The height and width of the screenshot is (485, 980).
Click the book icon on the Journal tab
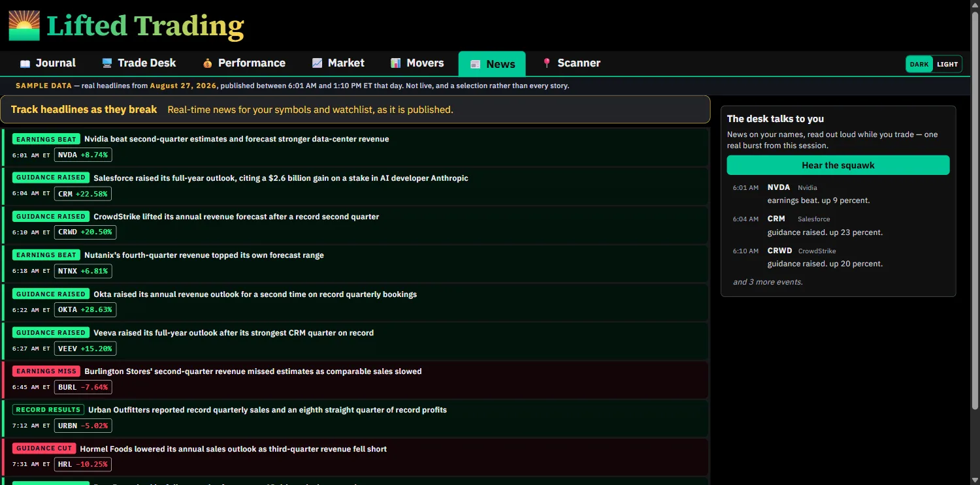point(25,63)
